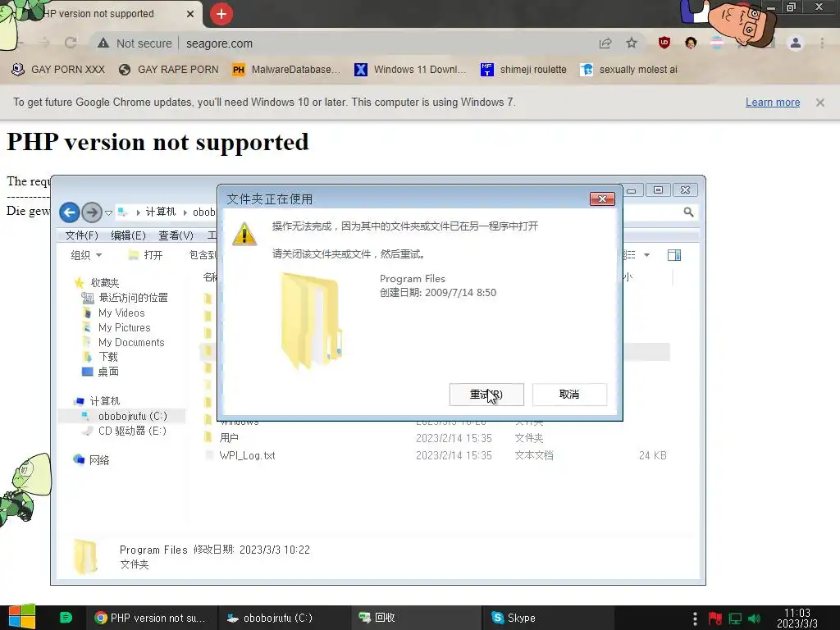The width and height of the screenshot is (840, 630).
Task: Show hidden tray icons
Action: pos(695,619)
